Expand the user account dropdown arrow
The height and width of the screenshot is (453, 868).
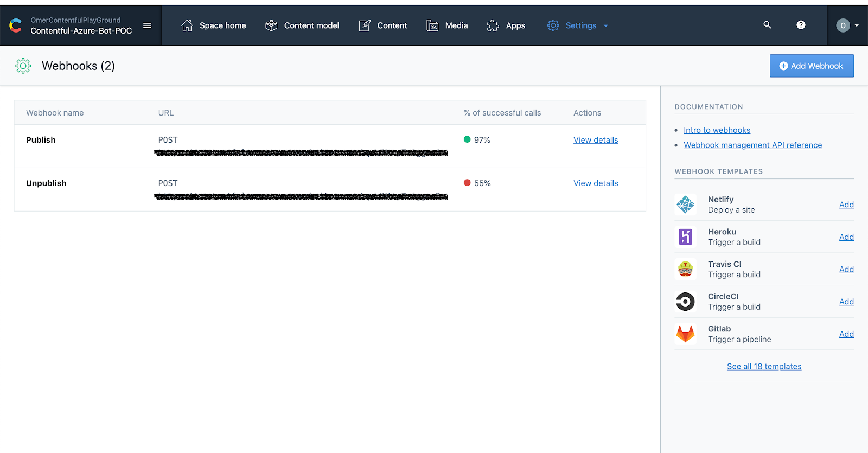857,26
